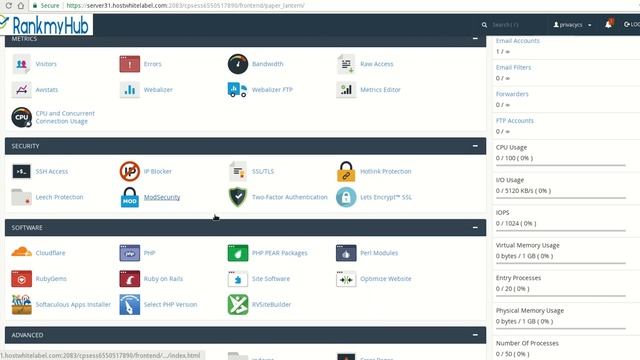Click the Webalizer FTP link
This screenshot has height=360, width=640.
pos(272,90)
